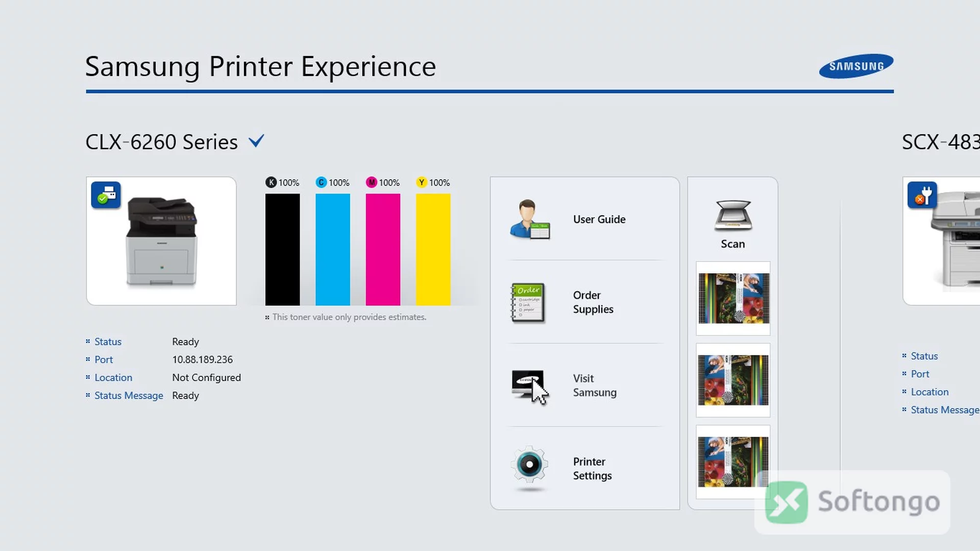The image size is (980, 551).
Task: Click the User Guide label
Action: click(599, 219)
